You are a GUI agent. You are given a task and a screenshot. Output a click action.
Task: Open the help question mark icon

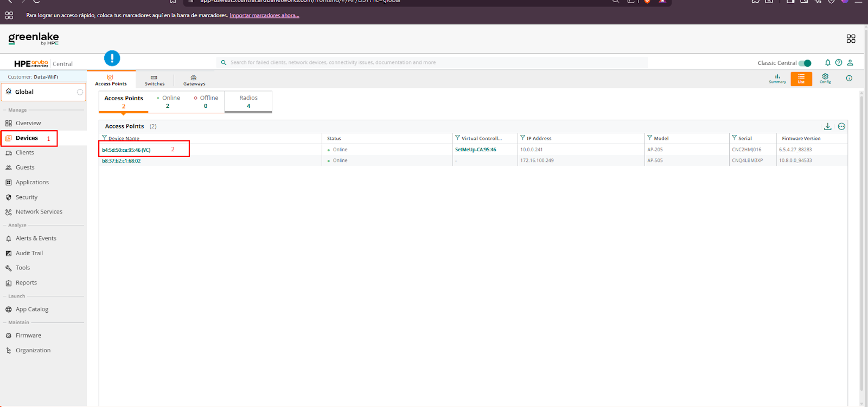pyautogui.click(x=839, y=63)
